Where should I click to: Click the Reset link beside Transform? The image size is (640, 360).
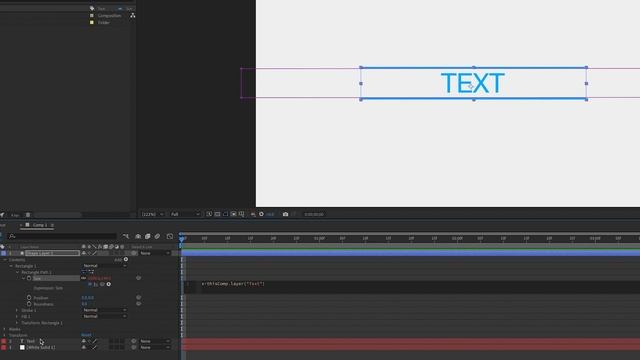click(x=86, y=335)
